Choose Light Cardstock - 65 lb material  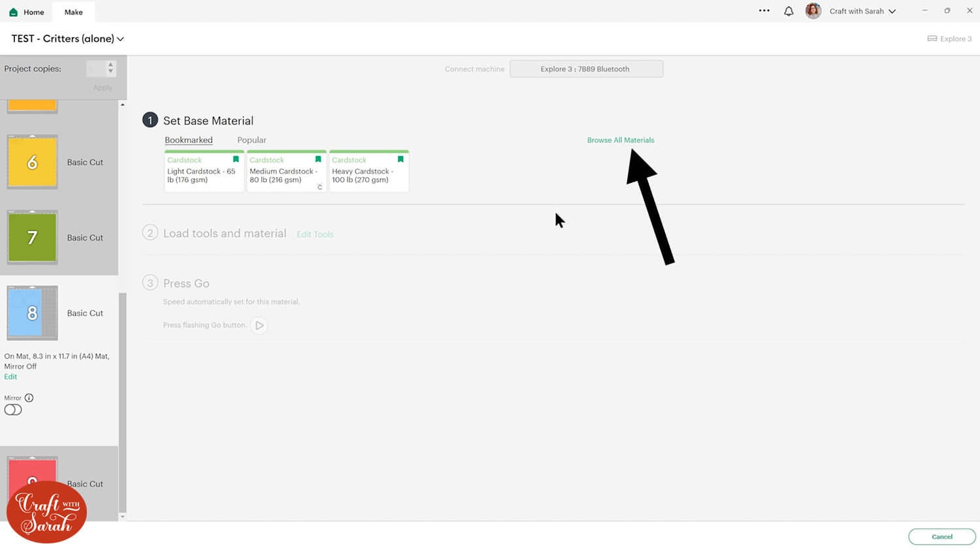coord(204,171)
